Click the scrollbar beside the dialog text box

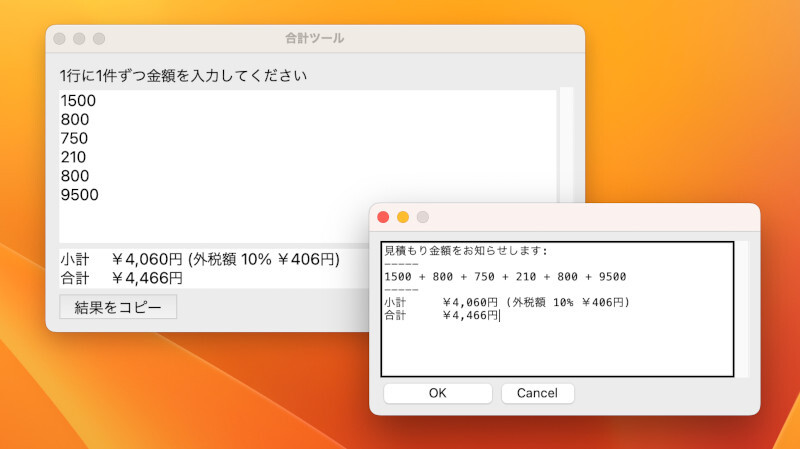[742, 309]
